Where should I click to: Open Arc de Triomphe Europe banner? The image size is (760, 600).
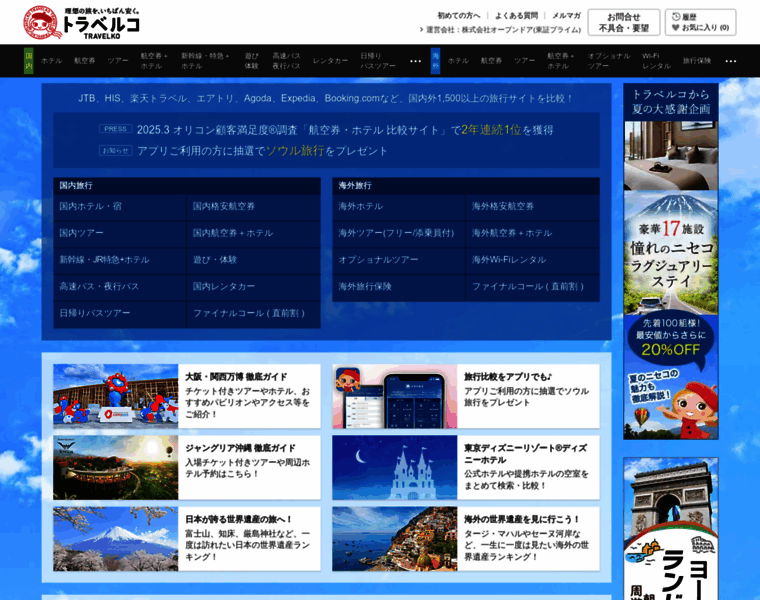click(x=671, y=529)
